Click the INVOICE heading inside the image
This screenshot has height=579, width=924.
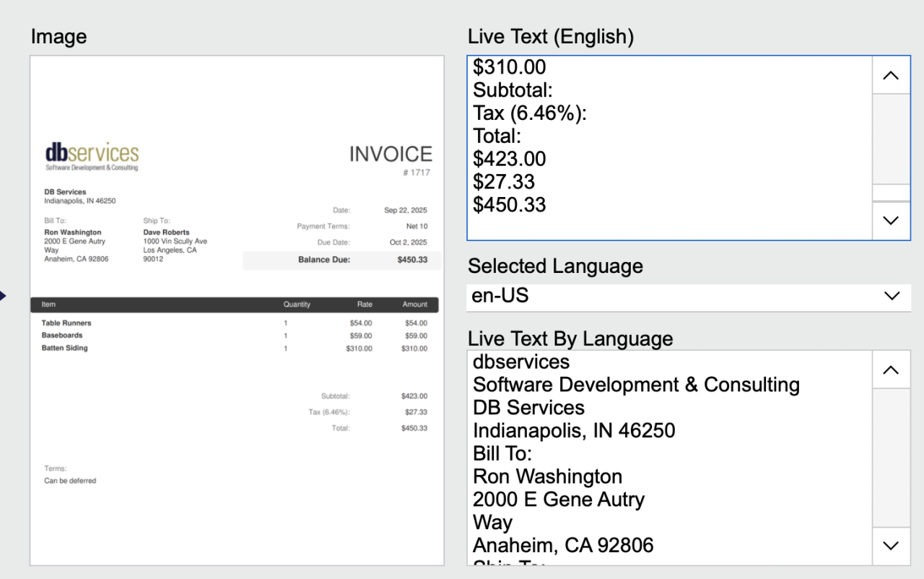(390, 154)
